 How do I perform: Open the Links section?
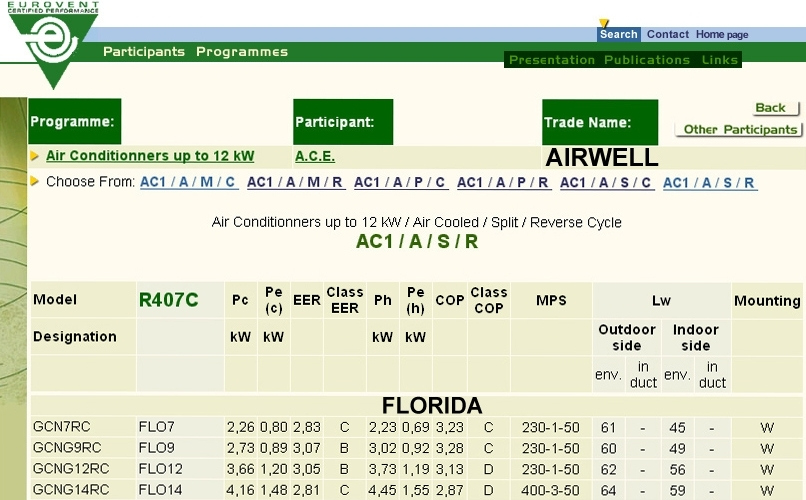(720, 60)
